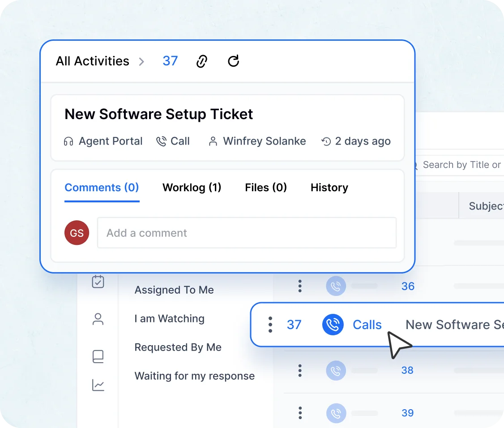Screen dimensions: 504x428
Task: Click the history clock icon near 2 days ago
Action: coord(325,141)
